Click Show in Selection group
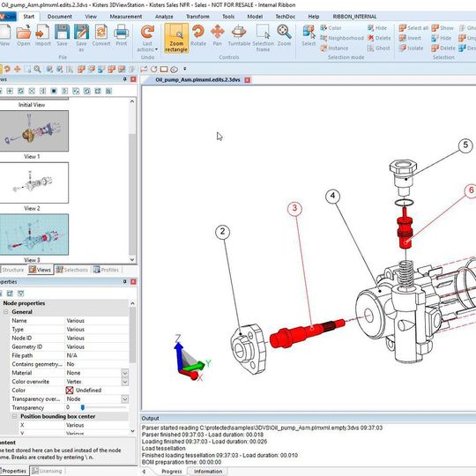The height and width of the screenshot is (476, 476). coord(443,28)
